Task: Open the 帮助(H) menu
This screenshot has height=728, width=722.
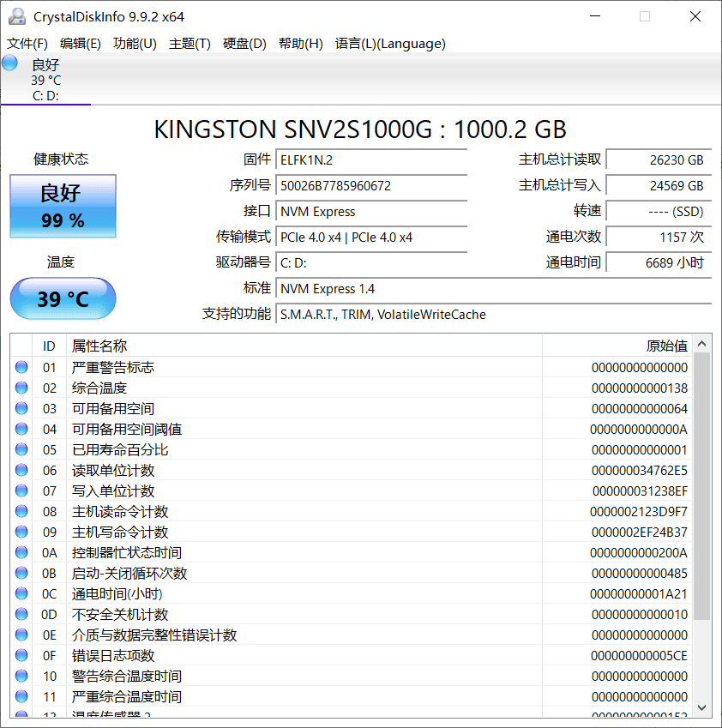Action: [x=300, y=44]
